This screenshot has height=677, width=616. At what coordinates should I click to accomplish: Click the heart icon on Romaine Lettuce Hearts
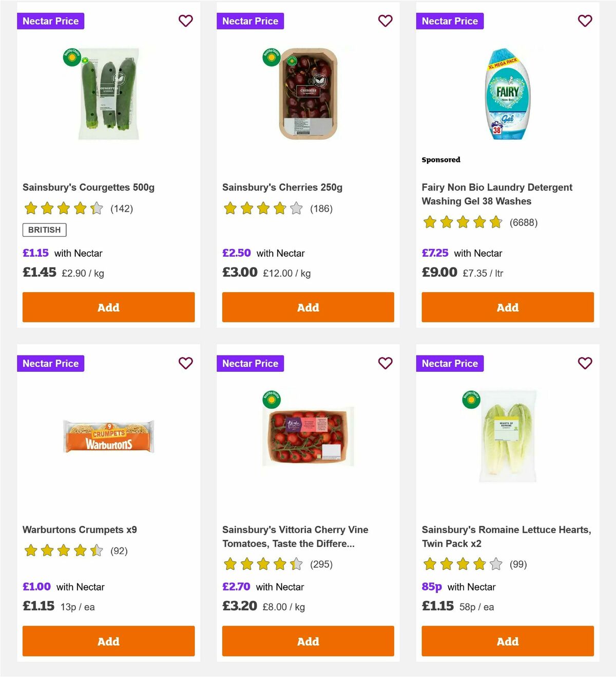click(585, 363)
